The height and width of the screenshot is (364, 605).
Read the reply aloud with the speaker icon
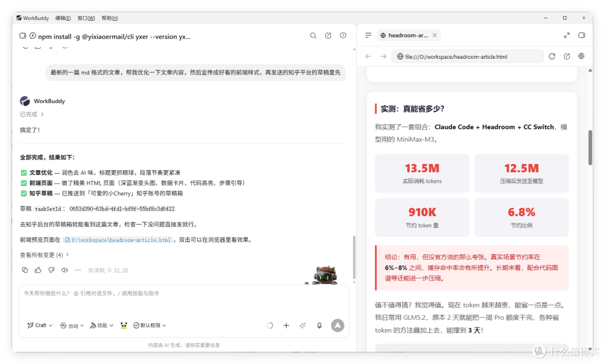(x=64, y=270)
